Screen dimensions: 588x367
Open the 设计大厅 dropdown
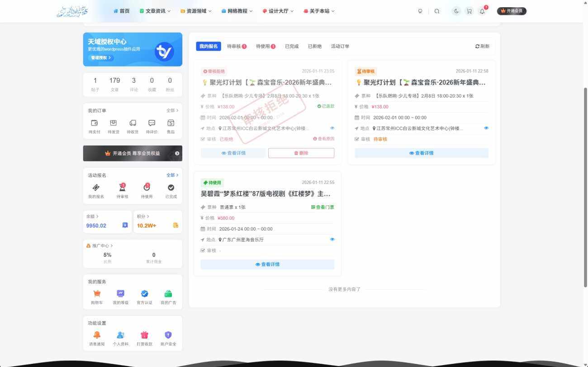point(277,11)
